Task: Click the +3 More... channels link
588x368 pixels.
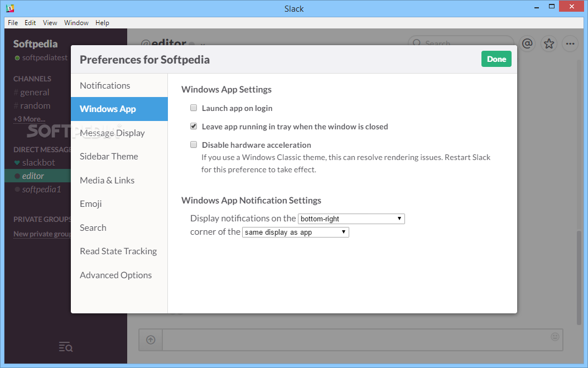Action: [29, 119]
